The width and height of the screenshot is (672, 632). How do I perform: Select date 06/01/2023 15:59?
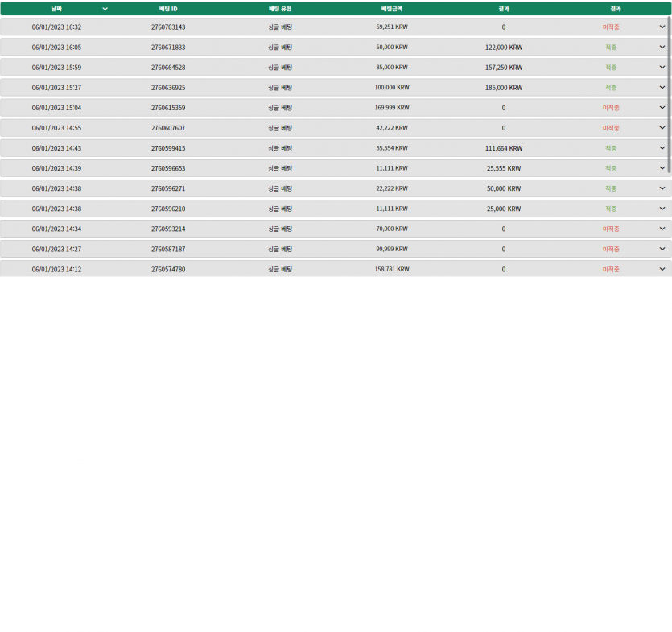point(56,68)
